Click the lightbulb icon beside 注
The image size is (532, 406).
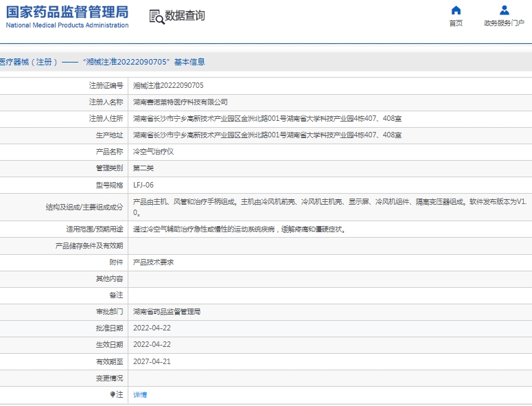tap(113, 394)
